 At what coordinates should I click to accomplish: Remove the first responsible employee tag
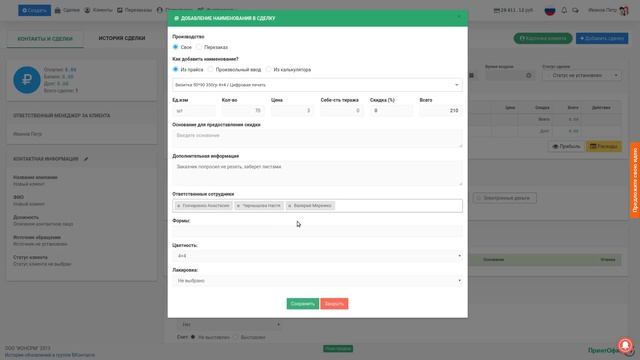178,206
